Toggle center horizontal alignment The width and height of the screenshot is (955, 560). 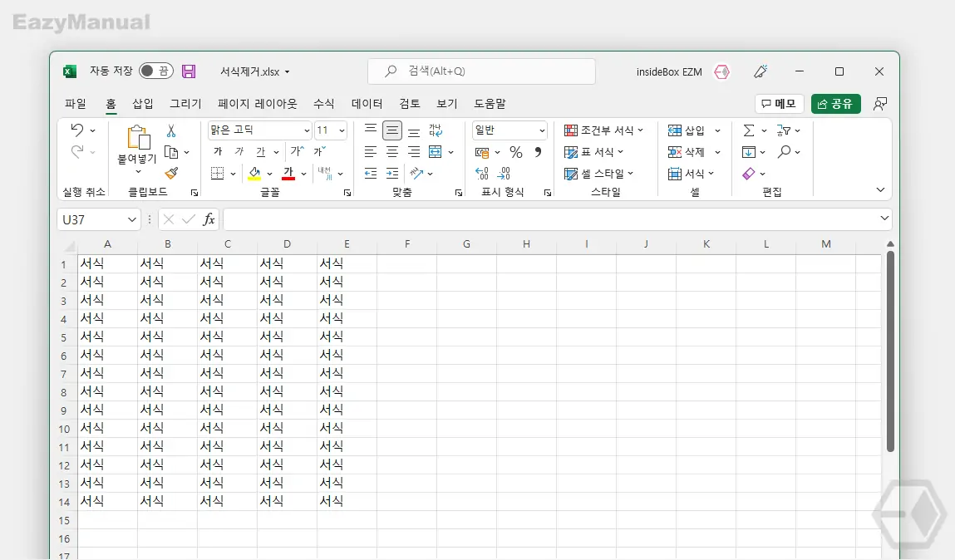tap(392, 151)
